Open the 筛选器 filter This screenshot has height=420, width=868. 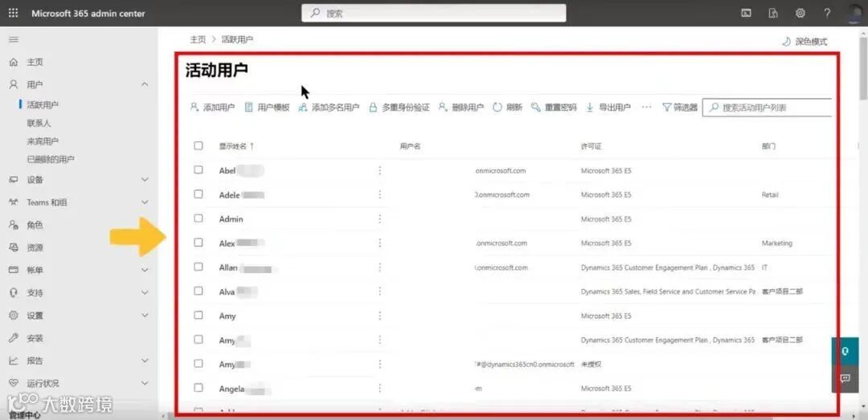[680, 108]
